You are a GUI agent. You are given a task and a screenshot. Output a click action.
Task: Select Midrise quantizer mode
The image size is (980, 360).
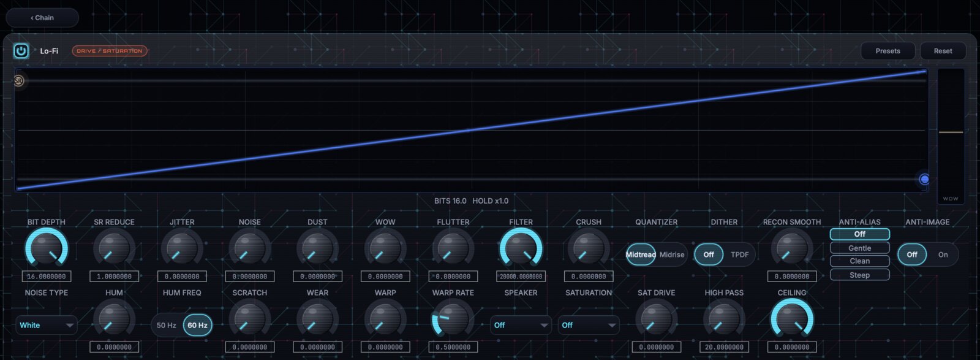(x=672, y=255)
